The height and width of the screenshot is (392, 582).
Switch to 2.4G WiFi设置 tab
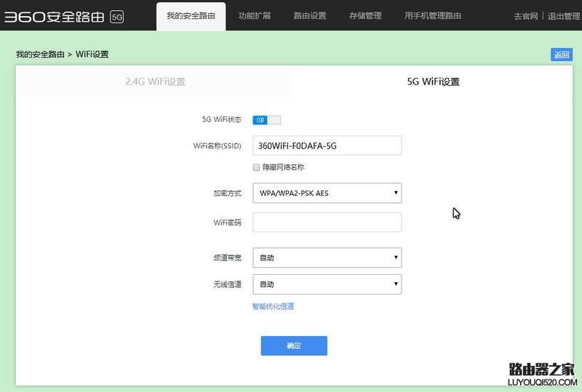coord(155,81)
